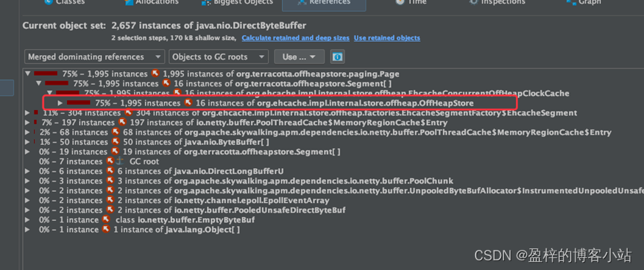
Task: Expand the OffHeapStore tree node
Action: (60, 103)
